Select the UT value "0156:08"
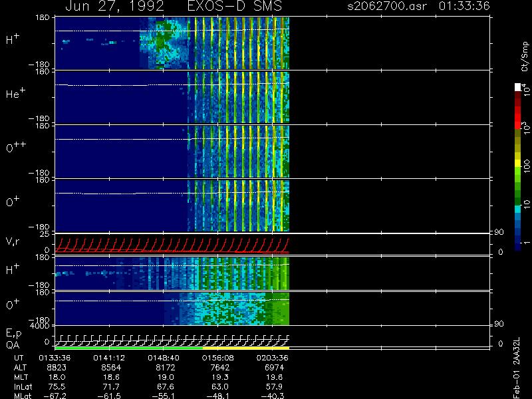 click(218, 358)
